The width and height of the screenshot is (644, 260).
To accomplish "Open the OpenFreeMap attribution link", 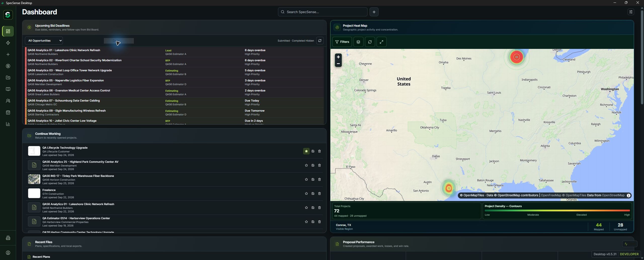I will tap(551, 195).
